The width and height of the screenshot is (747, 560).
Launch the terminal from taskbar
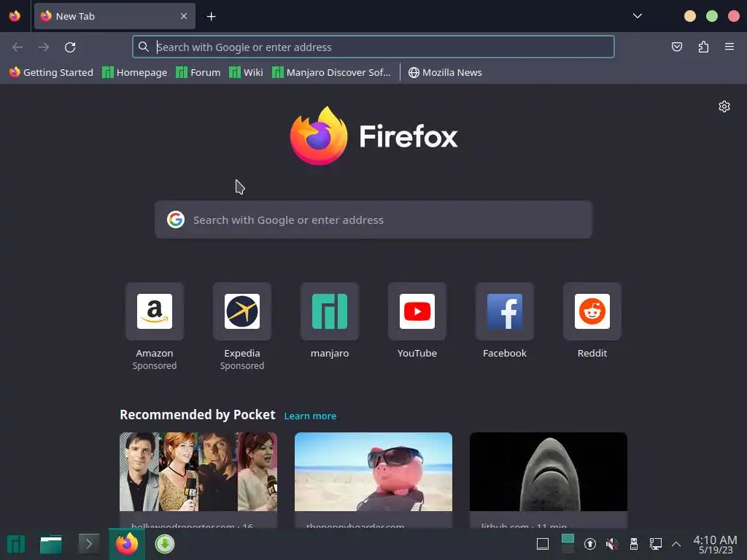[89, 544]
